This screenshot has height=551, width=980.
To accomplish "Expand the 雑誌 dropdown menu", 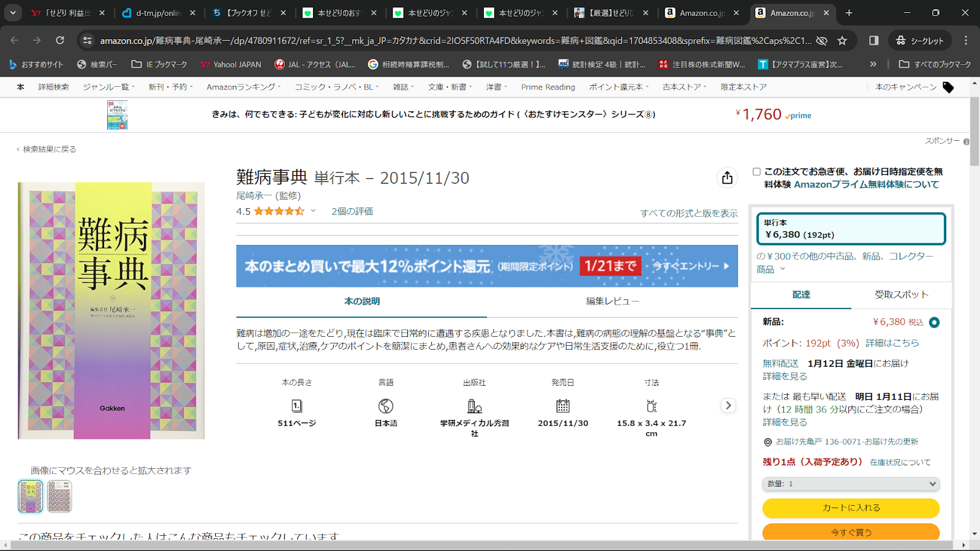I will 403,87.
